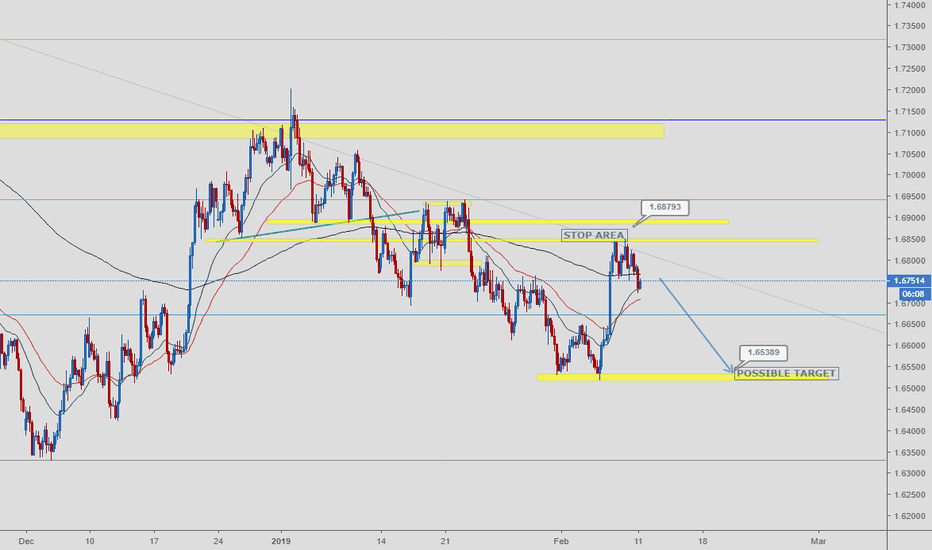Click the 1.65000 price axis label
Screen dimensions: 932x550
point(909,388)
